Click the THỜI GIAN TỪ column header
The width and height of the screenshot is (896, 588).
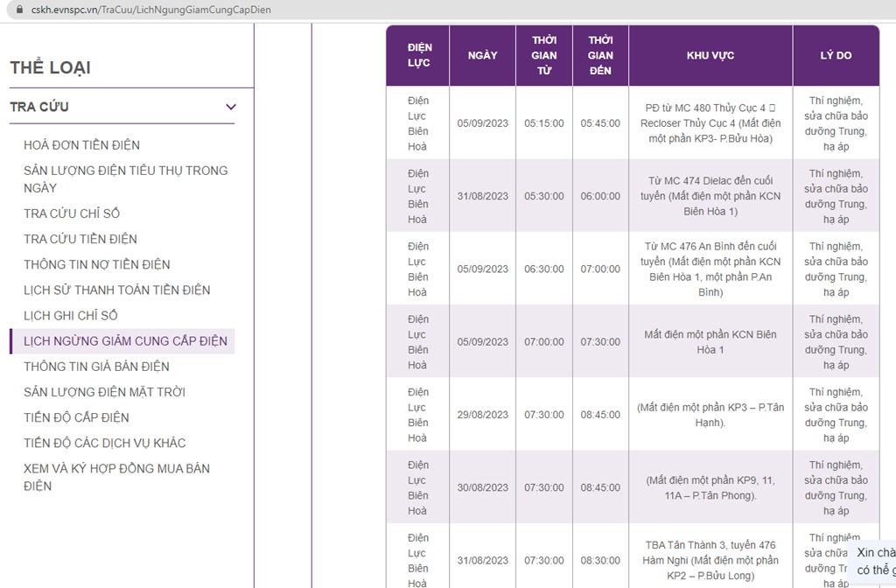pyautogui.click(x=544, y=55)
